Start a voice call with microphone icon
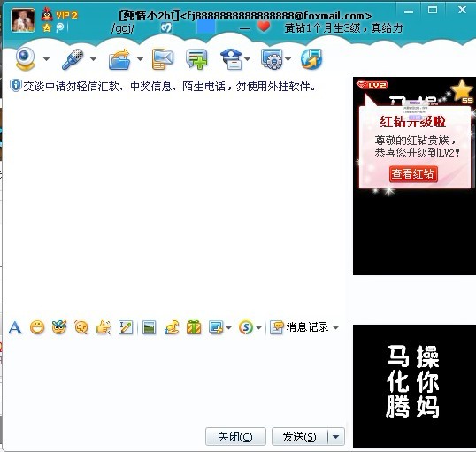Viewport: 476px width, 452px height. (73, 59)
